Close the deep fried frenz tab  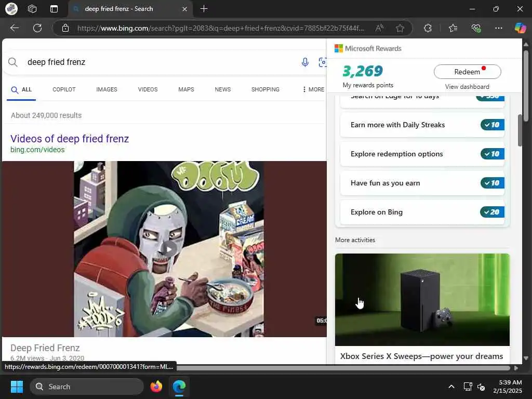(x=184, y=9)
